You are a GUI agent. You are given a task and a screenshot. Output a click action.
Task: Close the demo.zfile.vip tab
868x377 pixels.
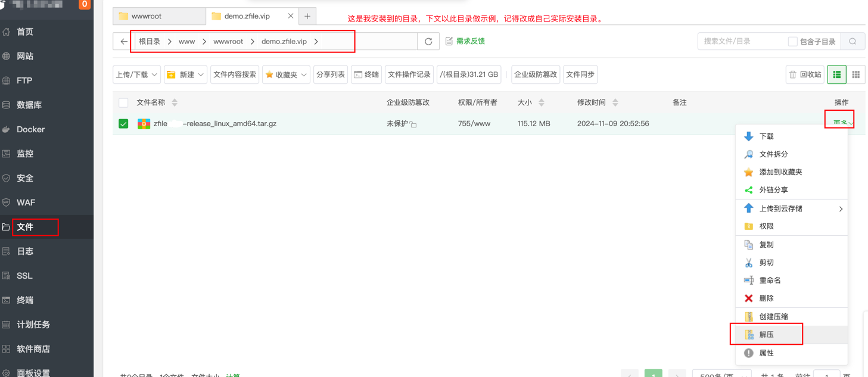pyautogui.click(x=291, y=16)
